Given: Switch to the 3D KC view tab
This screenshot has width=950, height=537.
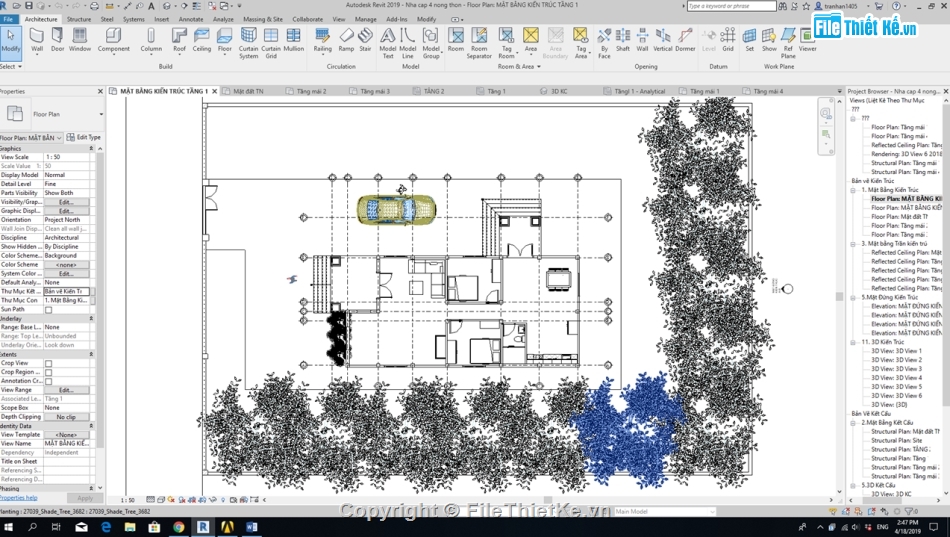Looking at the screenshot, I should [x=559, y=91].
